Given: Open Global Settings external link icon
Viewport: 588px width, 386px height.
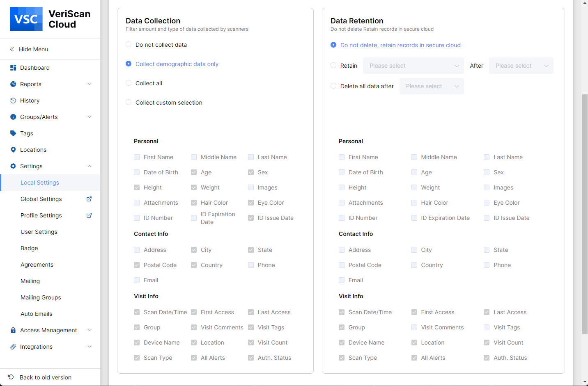Looking at the screenshot, I should [89, 199].
